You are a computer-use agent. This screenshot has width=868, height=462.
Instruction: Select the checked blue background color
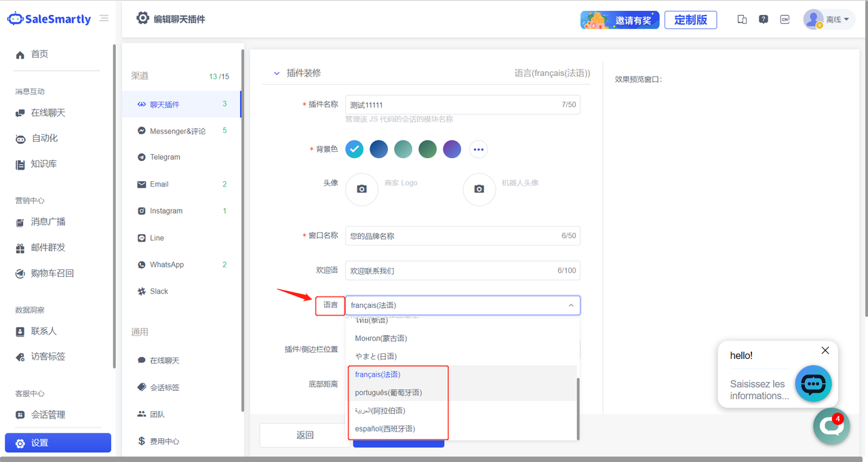355,149
